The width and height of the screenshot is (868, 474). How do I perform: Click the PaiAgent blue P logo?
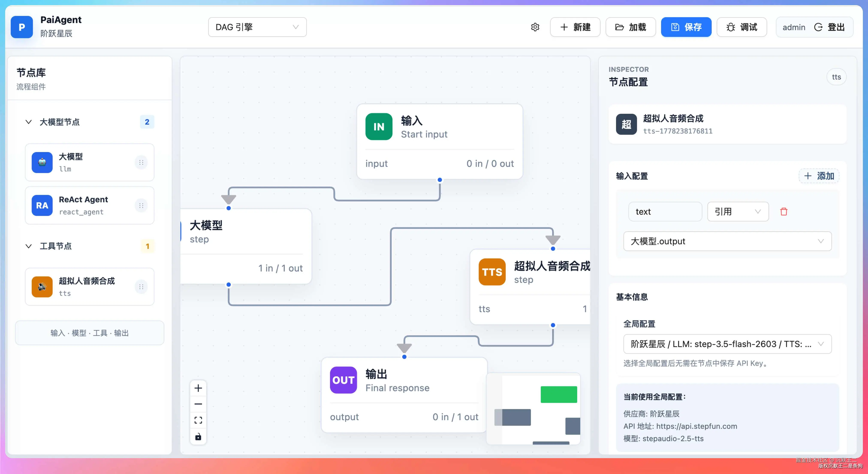coord(22,27)
